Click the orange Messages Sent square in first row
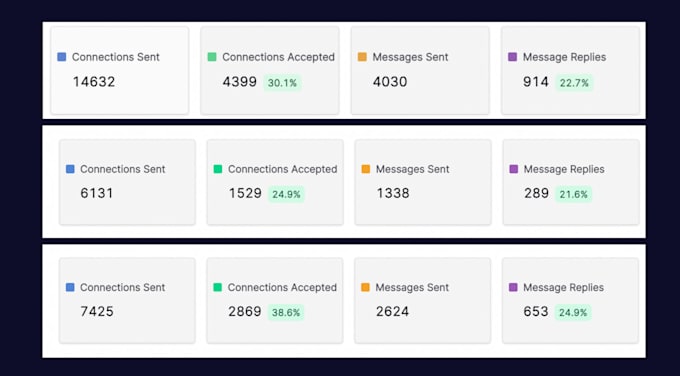 [362, 57]
